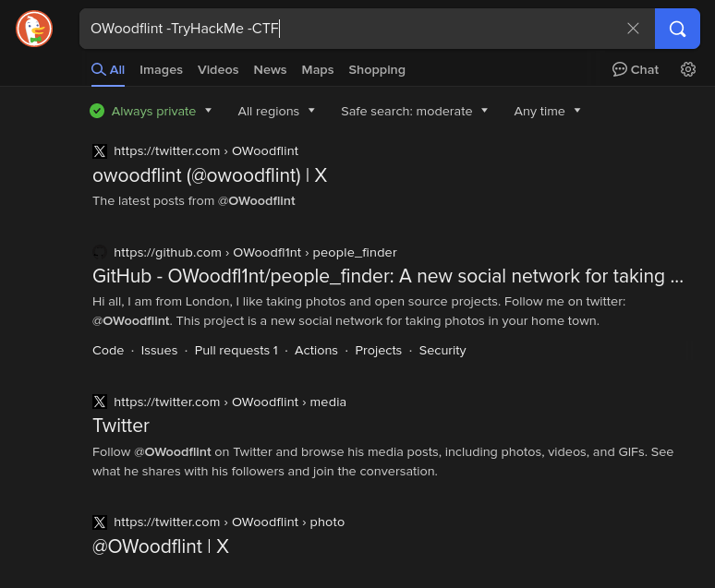Screen dimensions: 715x588
Task: Clear the search box with X icon
Action: click(633, 29)
